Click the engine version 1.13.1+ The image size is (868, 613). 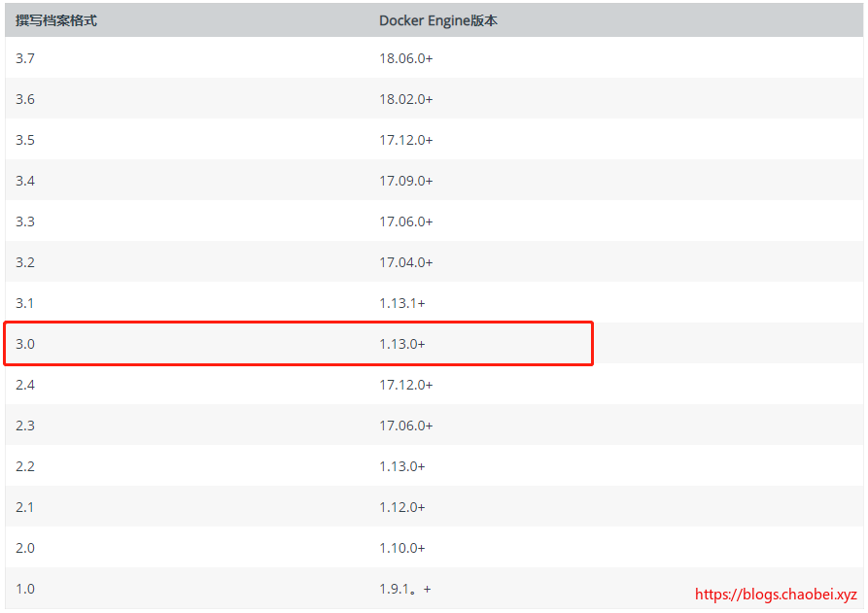pos(401,303)
